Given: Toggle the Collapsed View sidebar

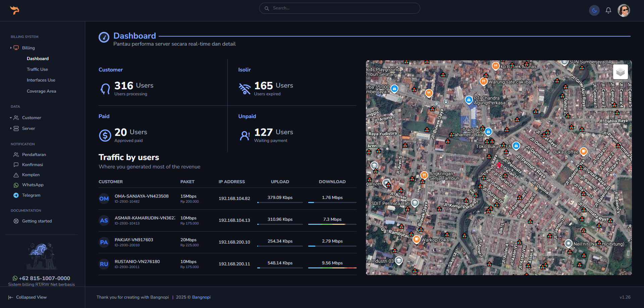Looking at the screenshot, I should coord(28,297).
